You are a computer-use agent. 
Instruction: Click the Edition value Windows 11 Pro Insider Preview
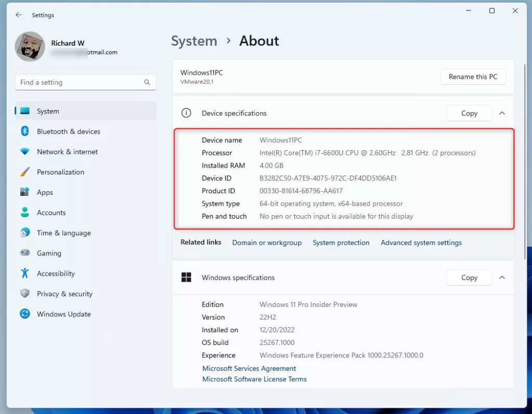pyautogui.click(x=309, y=305)
